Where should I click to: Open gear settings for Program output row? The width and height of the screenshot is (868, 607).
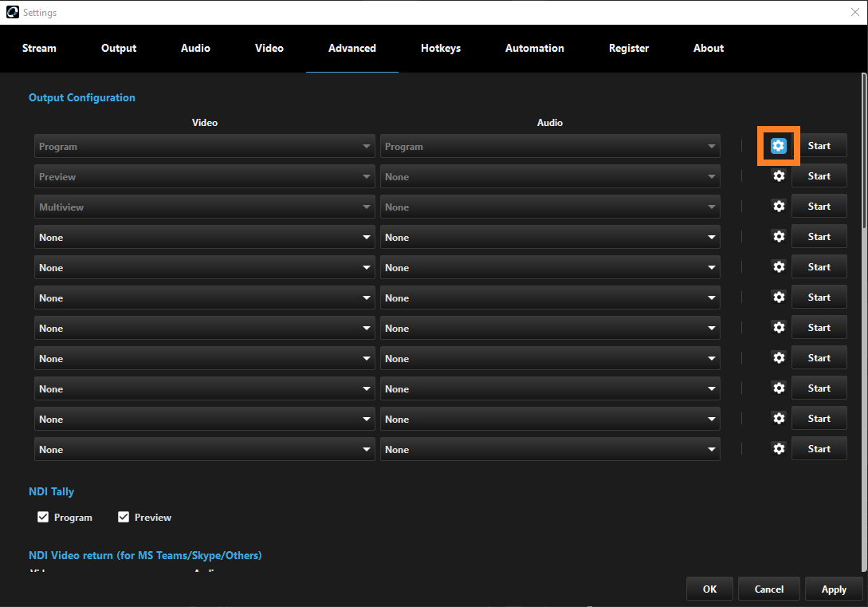[779, 146]
